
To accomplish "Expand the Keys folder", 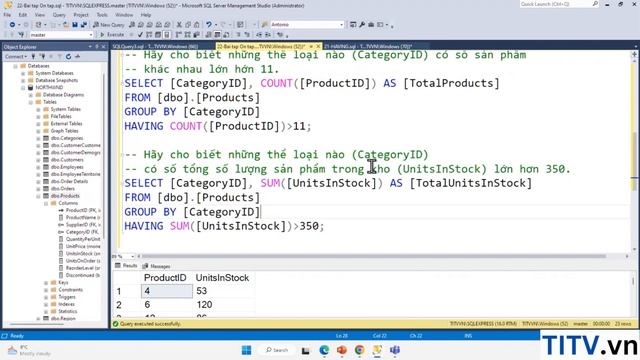I will 46,282.
